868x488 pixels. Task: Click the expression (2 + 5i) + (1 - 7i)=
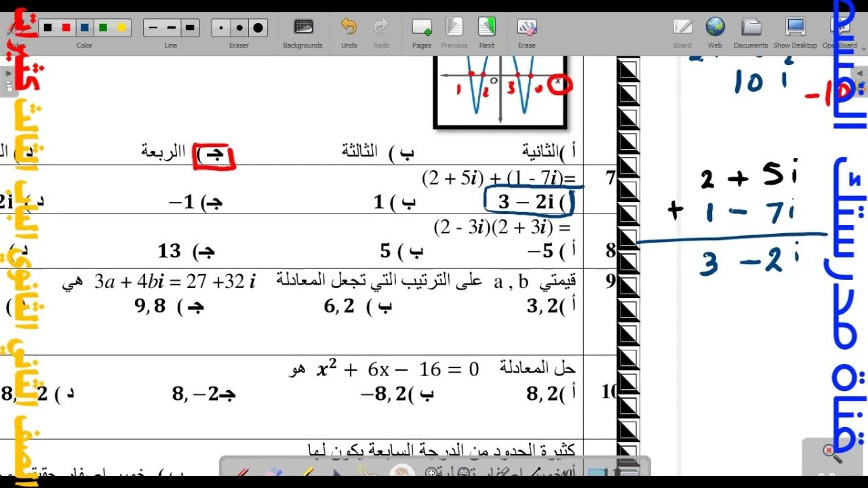click(499, 178)
